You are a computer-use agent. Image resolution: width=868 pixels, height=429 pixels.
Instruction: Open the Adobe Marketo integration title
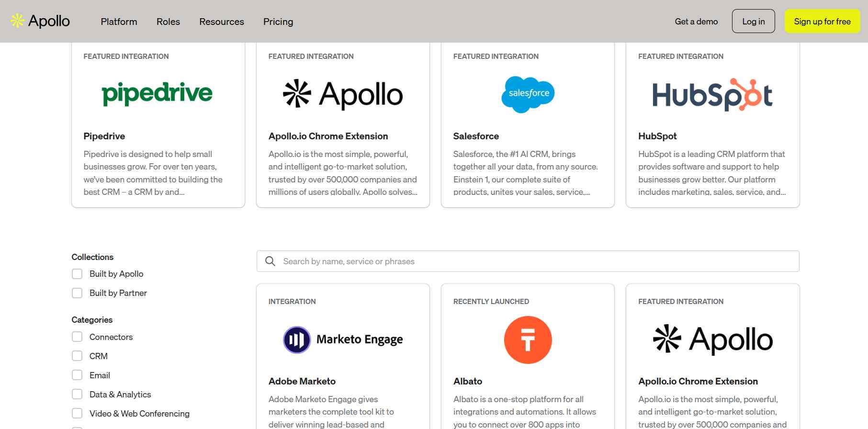[302, 381]
